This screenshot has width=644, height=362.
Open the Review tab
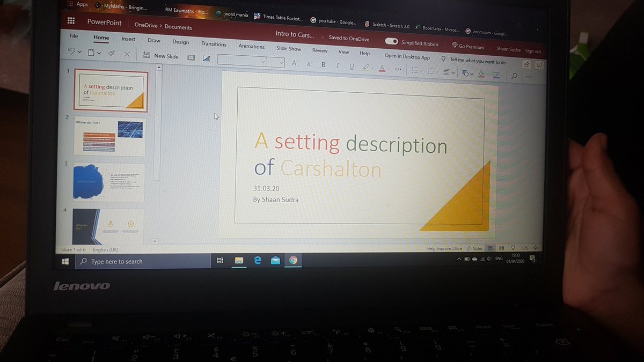click(320, 50)
